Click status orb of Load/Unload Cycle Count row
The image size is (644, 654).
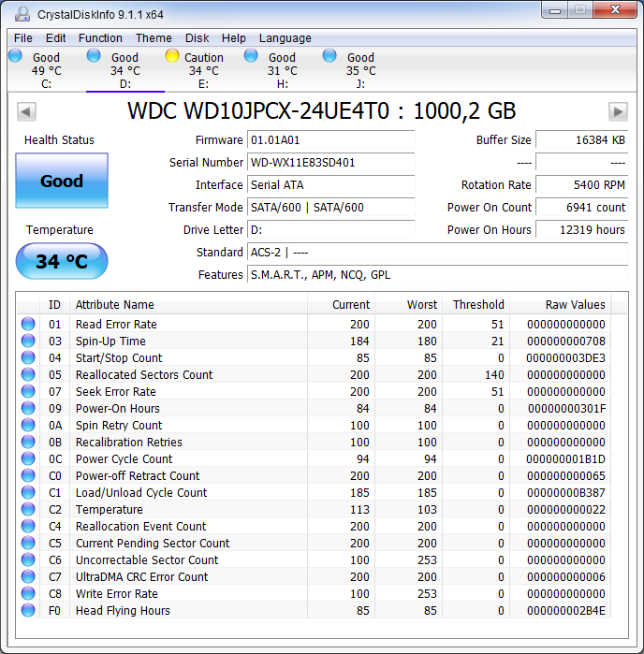(x=28, y=492)
